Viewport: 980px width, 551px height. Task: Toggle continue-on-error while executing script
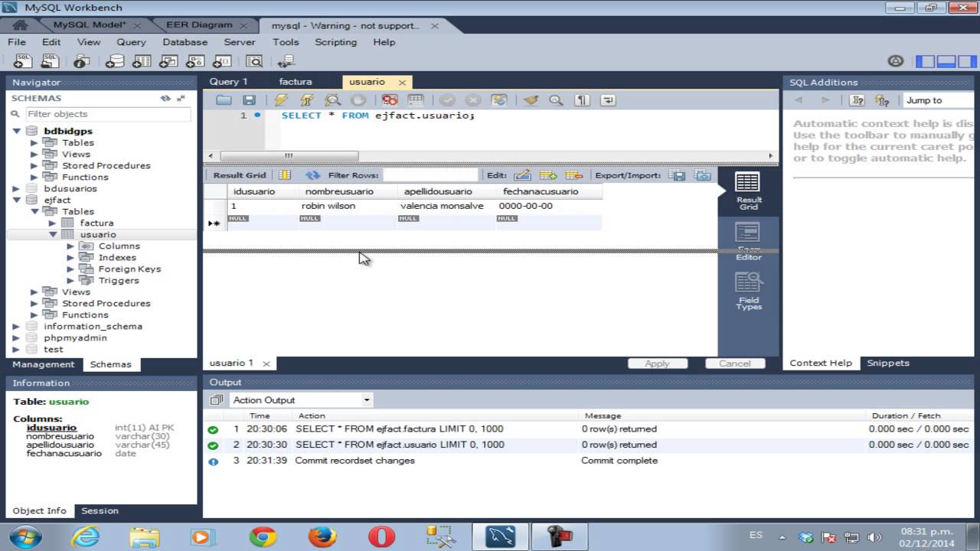click(390, 100)
